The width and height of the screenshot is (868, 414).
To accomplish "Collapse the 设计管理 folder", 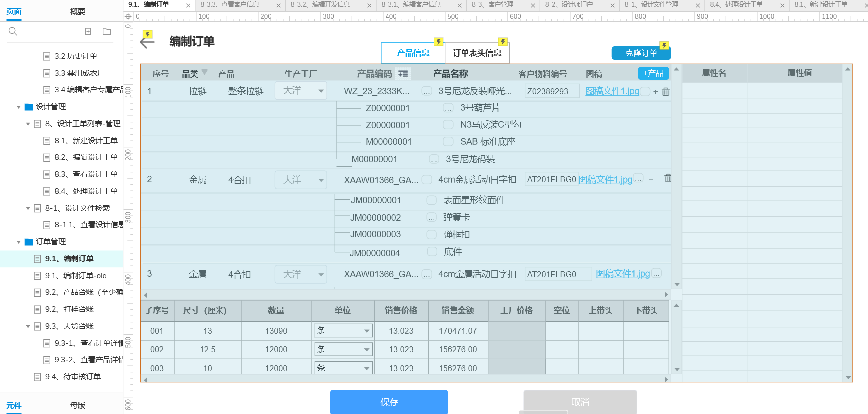I will click(19, 107).
